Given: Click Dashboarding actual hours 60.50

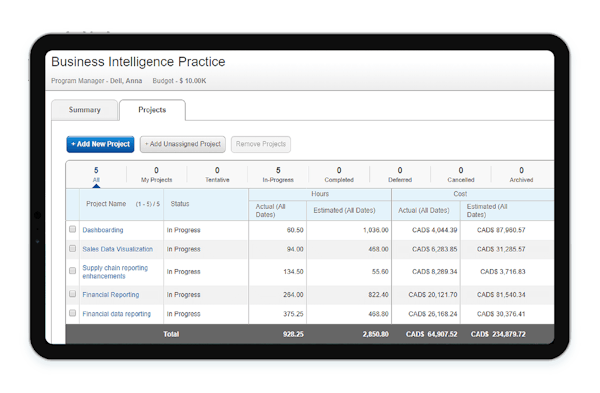Looking at the screenshot, I should (295, 230).
